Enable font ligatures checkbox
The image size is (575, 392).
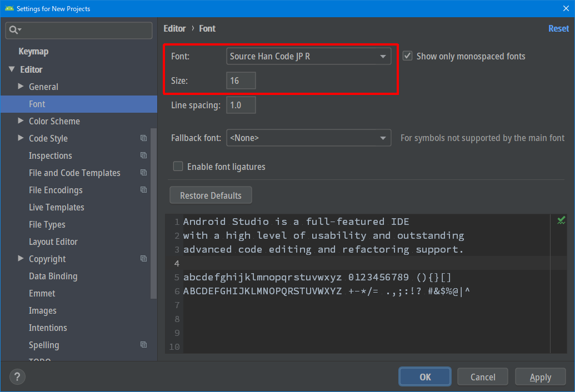178,167
